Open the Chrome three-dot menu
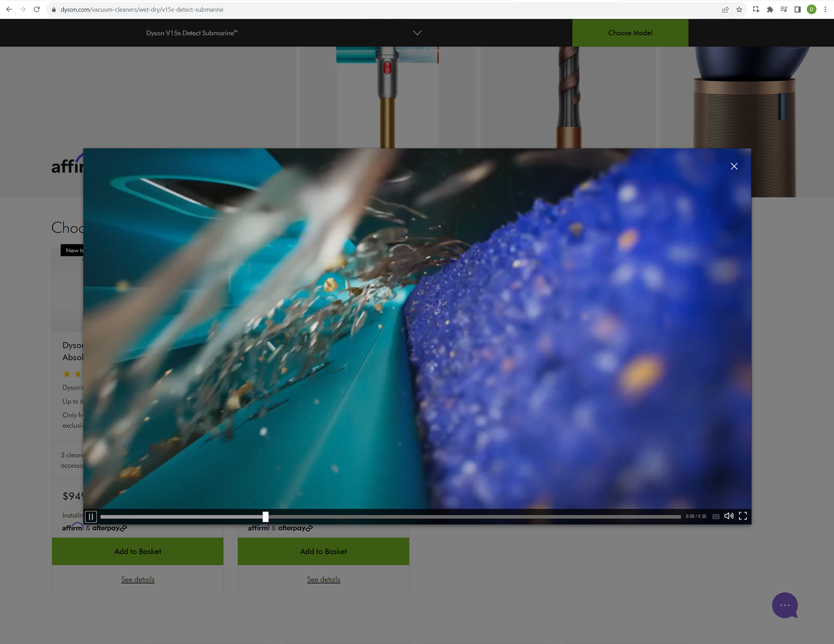The height and width of the screenshot is (644, 834). pos(825,10)
